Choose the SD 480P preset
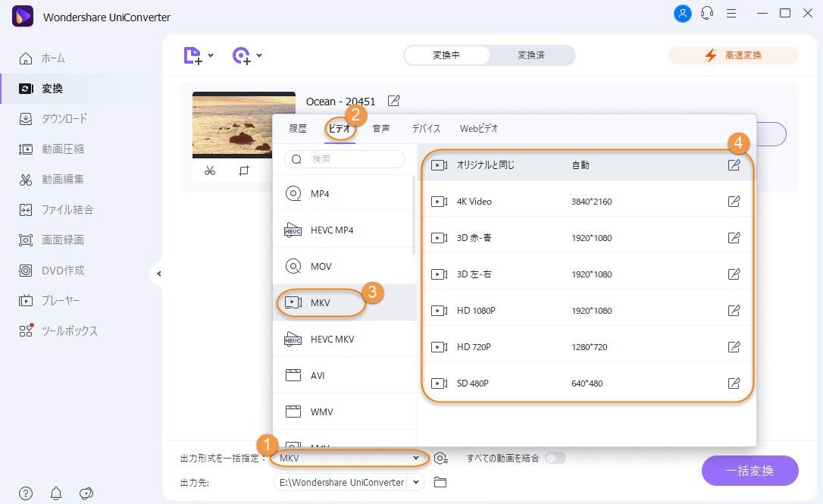The height and width of the screenshot is (504, 823). (587, 383)
